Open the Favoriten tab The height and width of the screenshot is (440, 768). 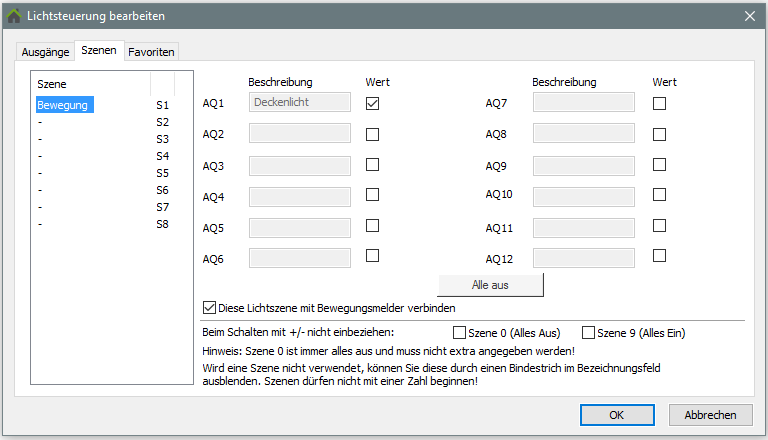[x=152, y=52]
